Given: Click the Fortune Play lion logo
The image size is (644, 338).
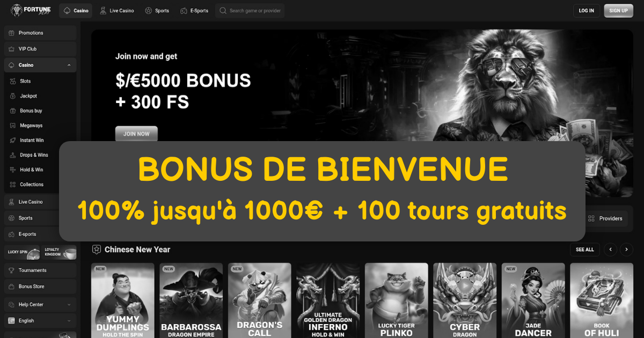Looking at the screenshot, I should 32,10.
